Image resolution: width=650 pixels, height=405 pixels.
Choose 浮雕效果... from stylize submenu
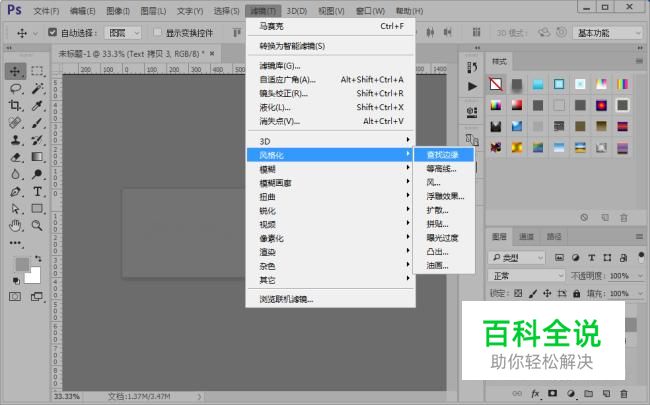pyautogui.click(x=444, y=196)
